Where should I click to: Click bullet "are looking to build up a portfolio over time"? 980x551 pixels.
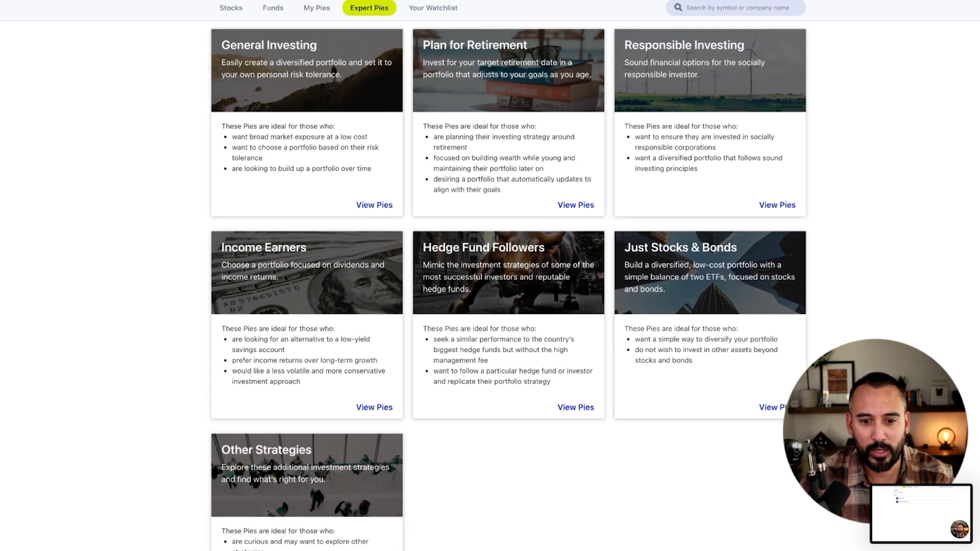(x=301, y=169)
